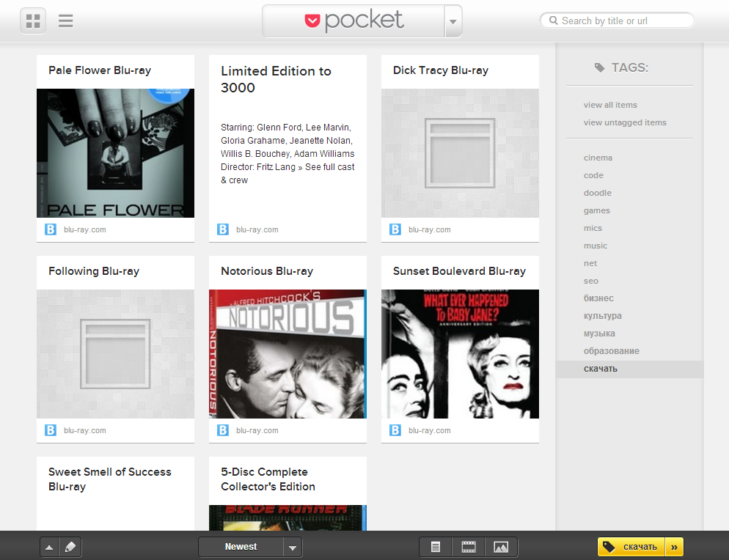This screenshot has width=729, height=560.
Task: Open Notorious Blu-ray title
Action: [267, 271]
